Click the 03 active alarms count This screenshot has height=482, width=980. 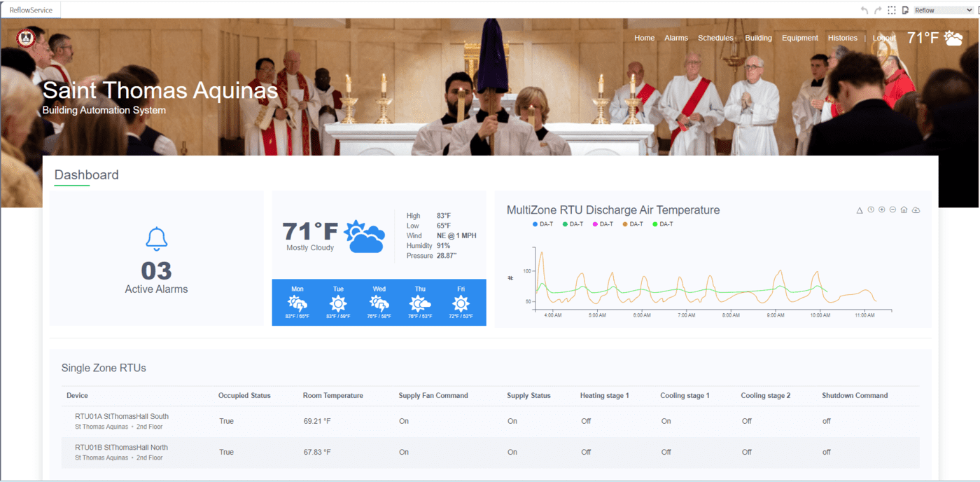pyautogui.click(x=156, y=271)
